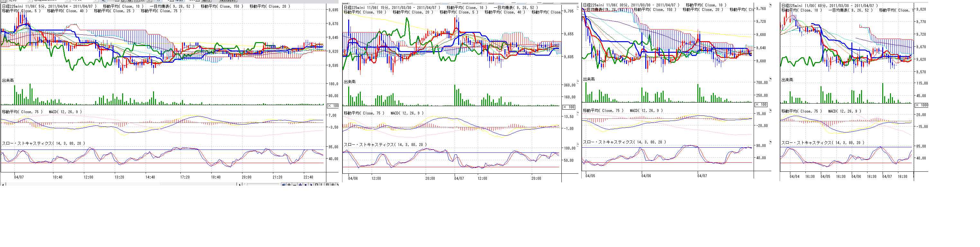The height and width of the screenshot is (247, 980).
Task: Click the magnifier icon in bottom chart toolbar
Action: coord(333,185)
